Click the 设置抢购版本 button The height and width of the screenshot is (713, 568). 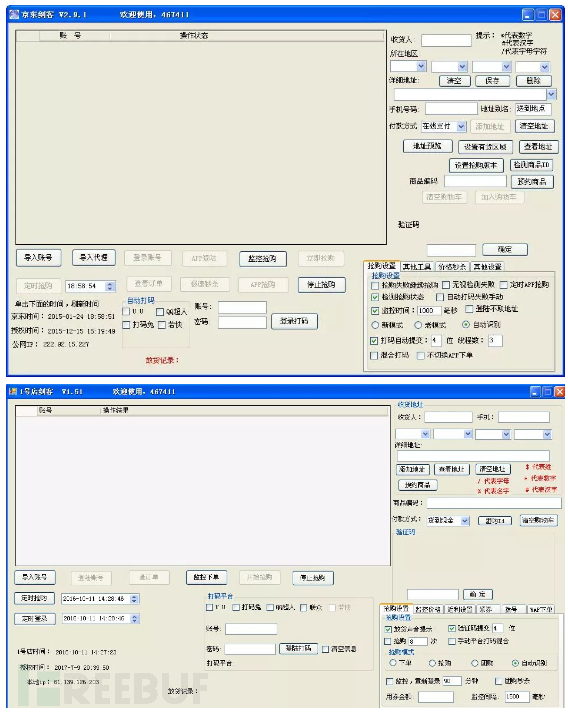click(x=476, y=166)
